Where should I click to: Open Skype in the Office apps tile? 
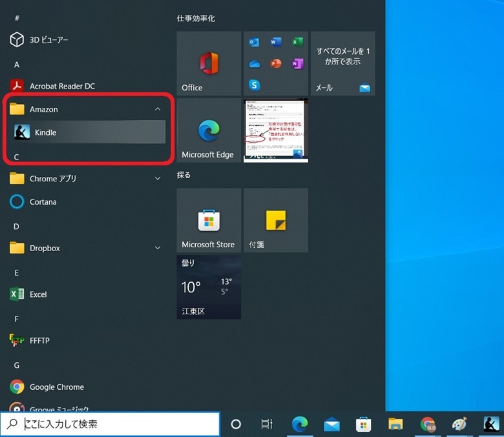click(254, 85)
